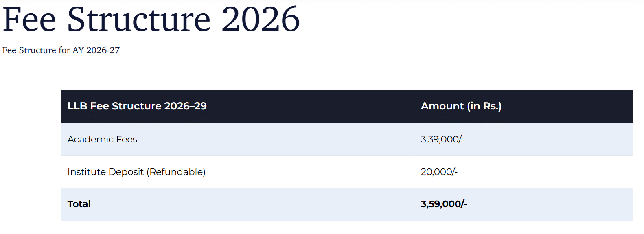Click the "LLB Fee Structure 2026–29" column header
The image size is (644, 234).
[x=137, y=106]
